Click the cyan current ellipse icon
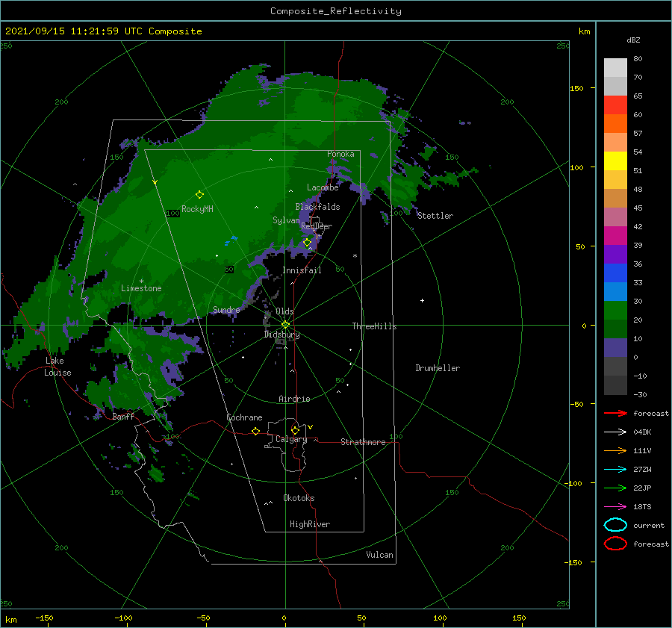672x628 pixels. 615,525
